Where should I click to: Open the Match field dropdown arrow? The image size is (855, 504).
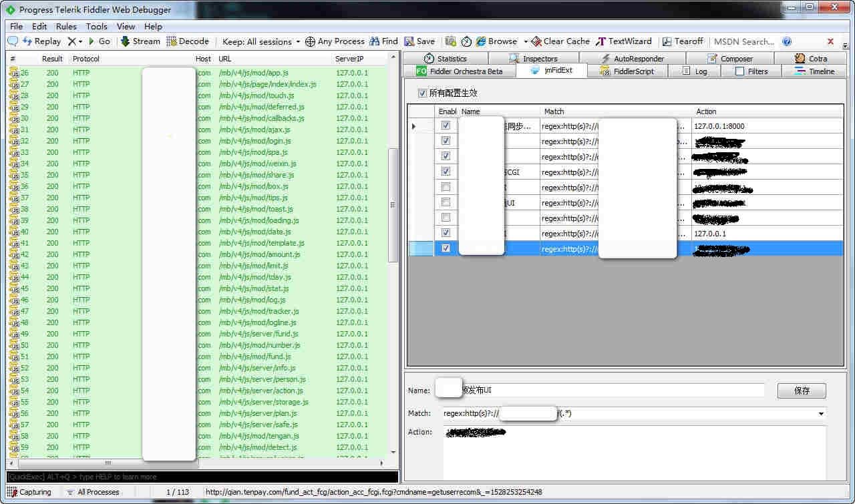(x=821, y=414)
